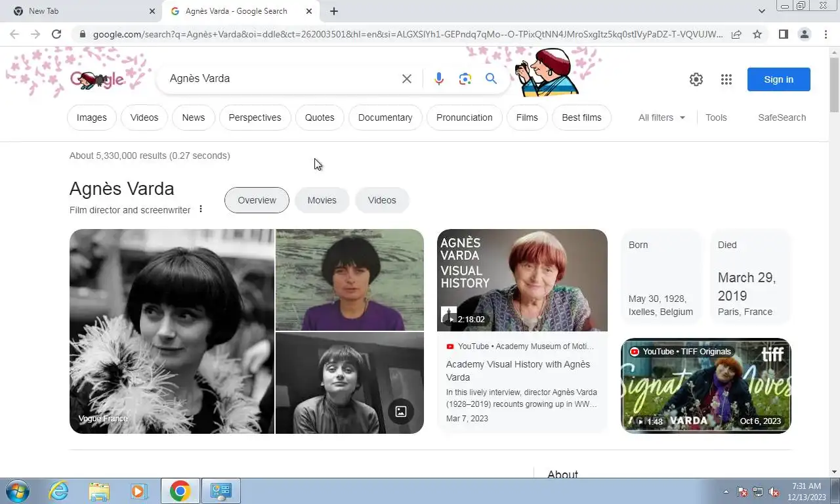Open Google quick settings gear
This screenshot has height=504, width=840.
point(696,79)
